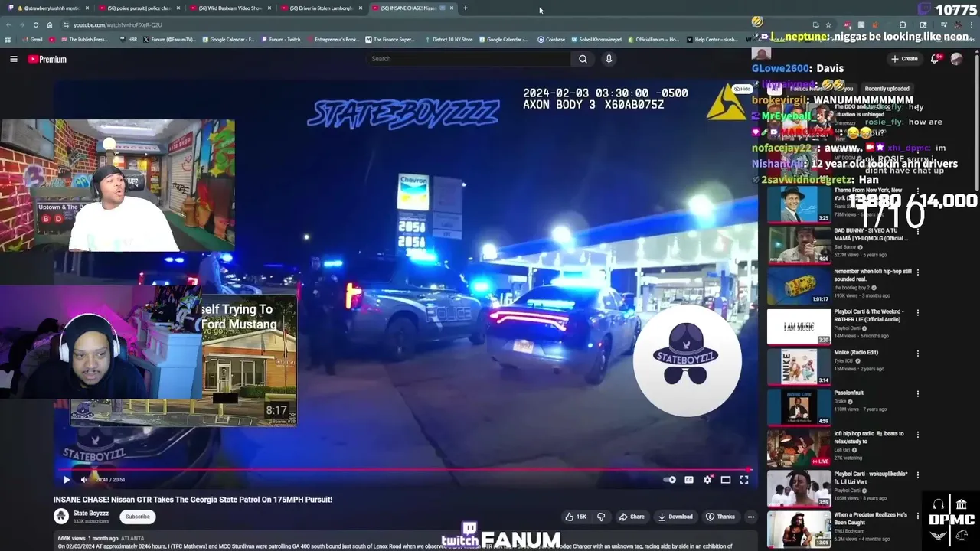
Task: Go to YouTube Premium home logo
Action: click(x=47, y=59)
